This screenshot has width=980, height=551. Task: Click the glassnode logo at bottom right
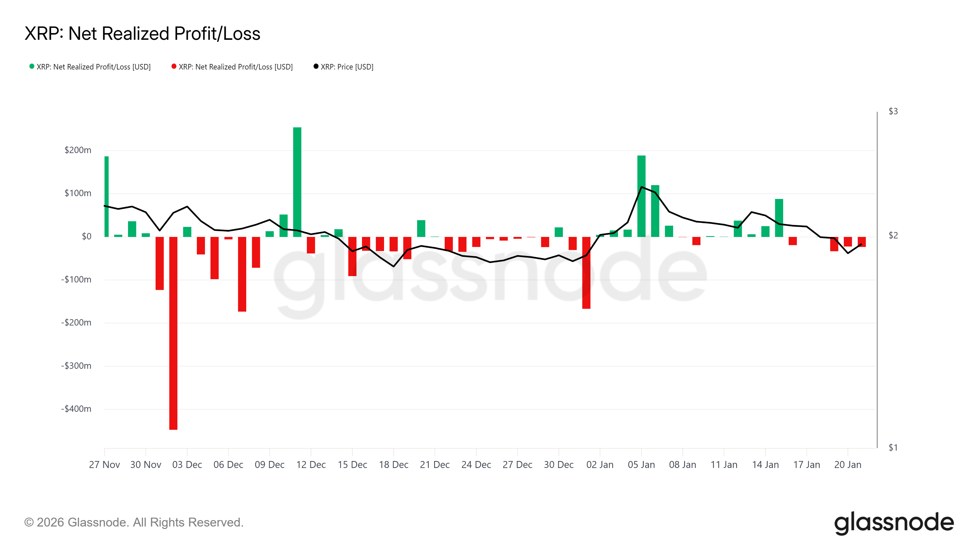pyautogui.click(x=894, y=523)
